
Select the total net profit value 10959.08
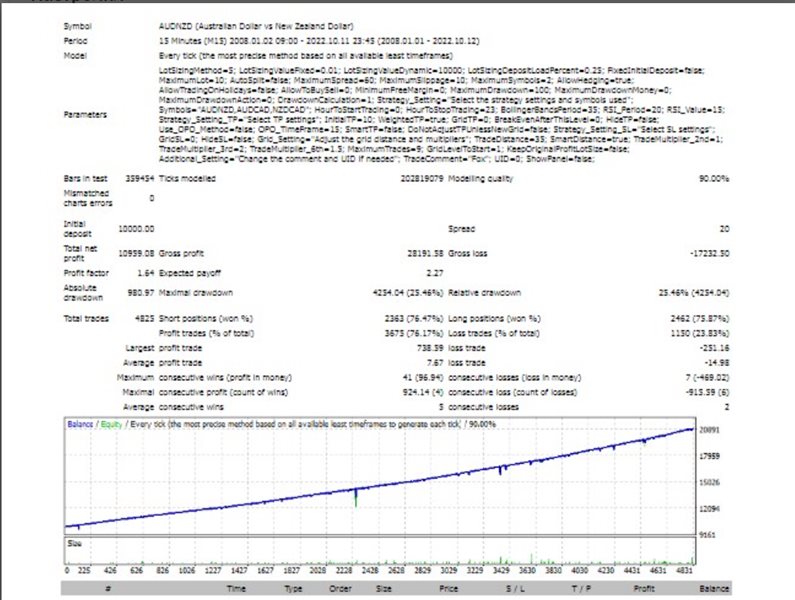[x=136, y=253]
